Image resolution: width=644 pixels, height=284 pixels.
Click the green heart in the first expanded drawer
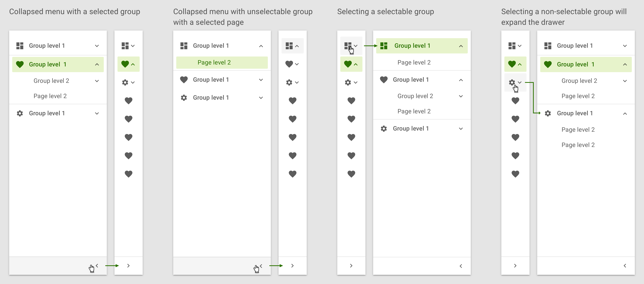tap(20, 64)
